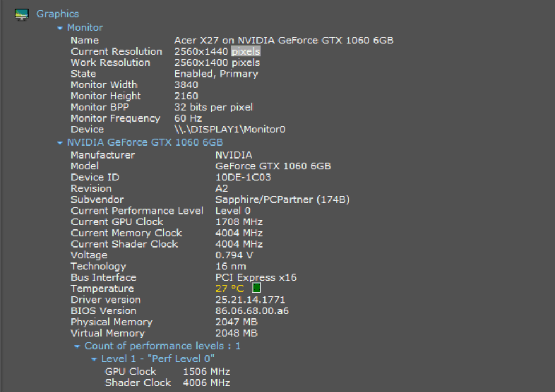Click the Driver version number 25.21.14.1771
Screen dimensions: 555x392
pos(250,300)
